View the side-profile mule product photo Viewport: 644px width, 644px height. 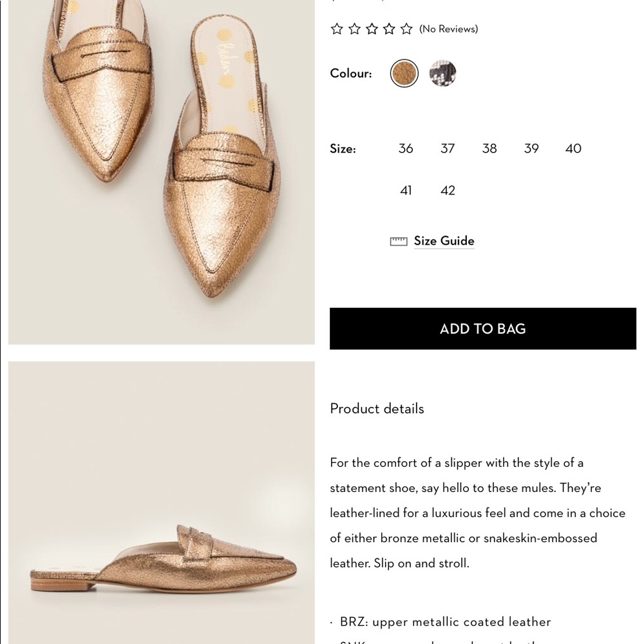(162, 502)
